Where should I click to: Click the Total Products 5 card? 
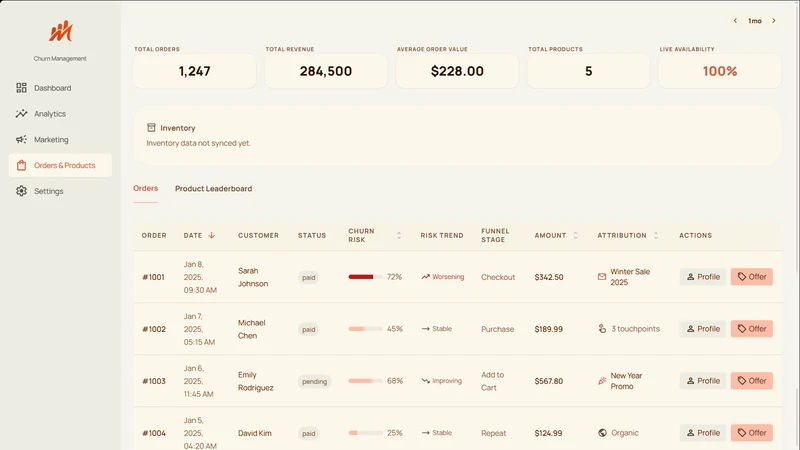coord(589,71)
